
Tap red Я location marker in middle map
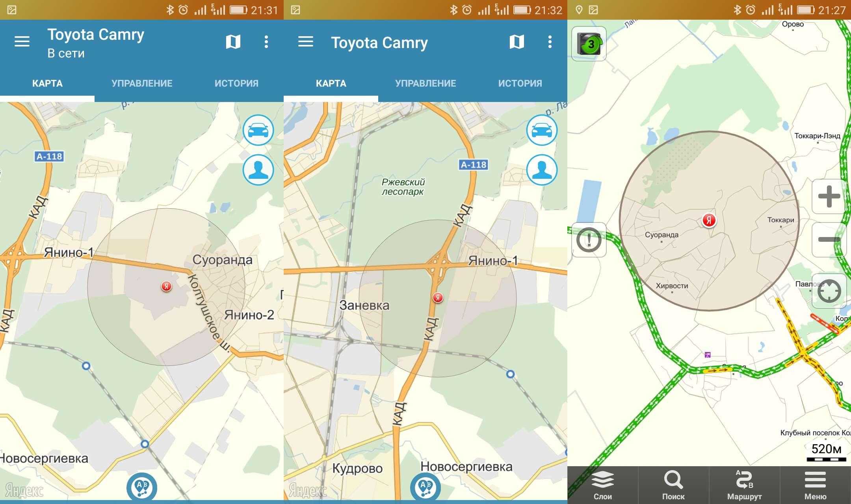coord(438,297)
